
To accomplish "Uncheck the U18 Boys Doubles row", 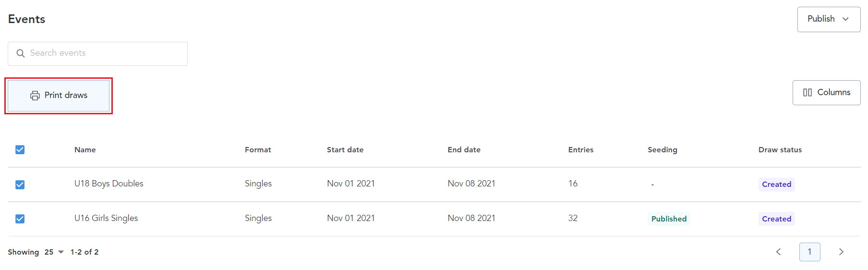I will click(x=20, y=184).
